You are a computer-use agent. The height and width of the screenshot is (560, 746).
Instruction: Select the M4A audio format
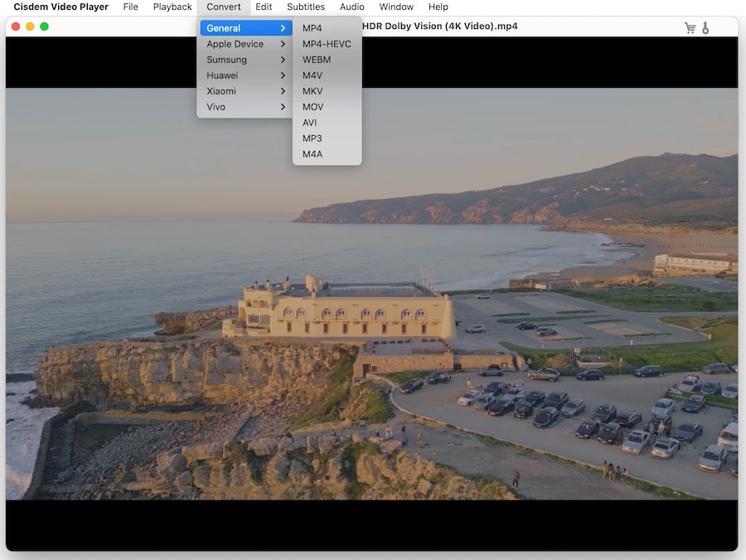pos(312,153)
